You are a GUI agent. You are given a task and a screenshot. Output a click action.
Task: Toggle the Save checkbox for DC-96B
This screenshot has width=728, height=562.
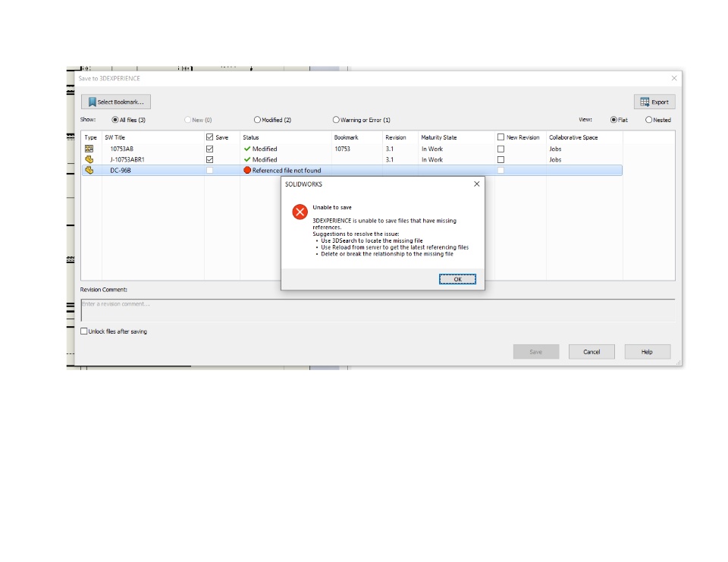[210, 171]
